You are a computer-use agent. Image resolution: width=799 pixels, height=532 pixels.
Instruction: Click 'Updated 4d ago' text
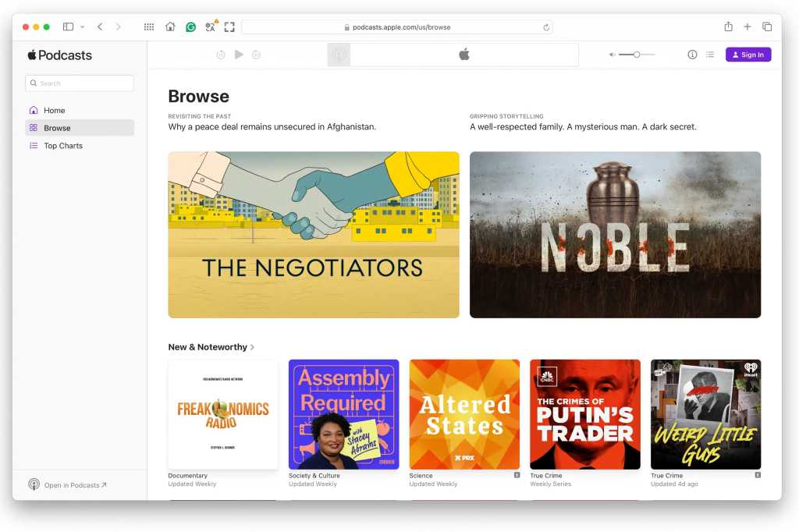674,484
